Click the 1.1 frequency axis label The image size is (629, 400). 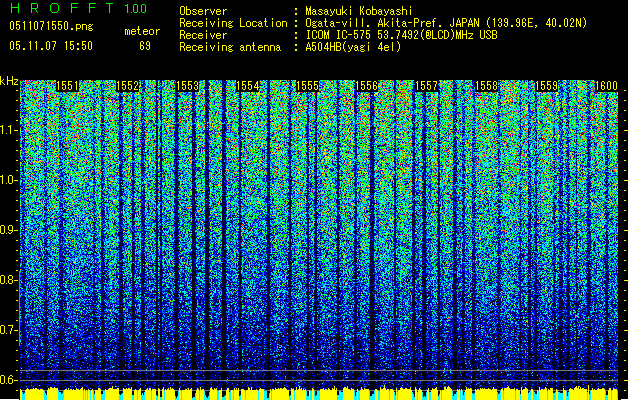pyautogui.click(x=8, y=130)
